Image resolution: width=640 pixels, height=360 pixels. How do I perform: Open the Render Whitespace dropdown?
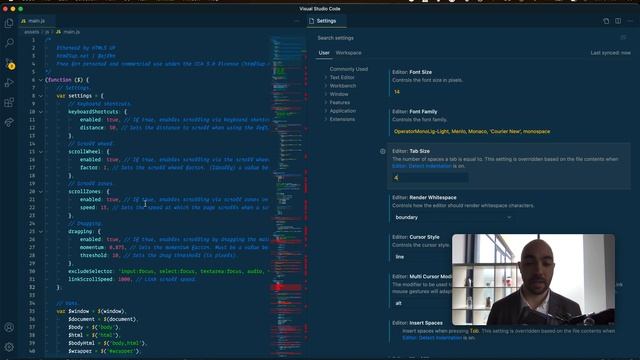pyautogui.click(x=453, y=218)
